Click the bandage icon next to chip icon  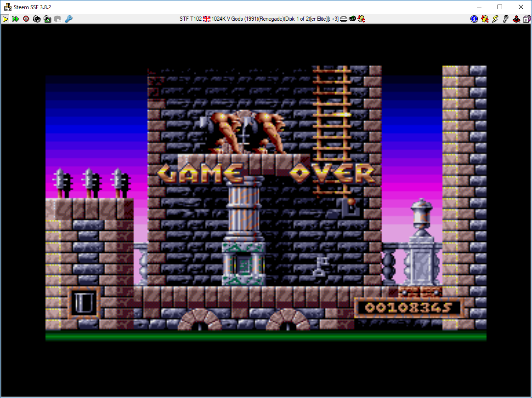362,19
